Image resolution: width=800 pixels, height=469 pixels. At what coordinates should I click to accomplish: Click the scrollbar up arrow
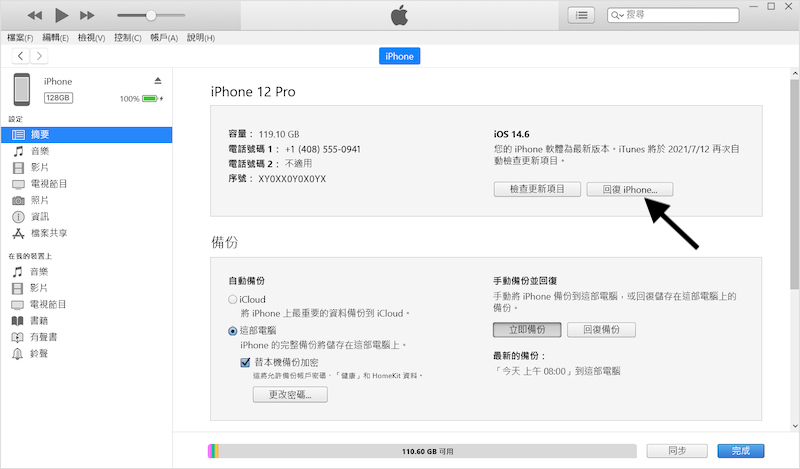click(x=795, y=73)
